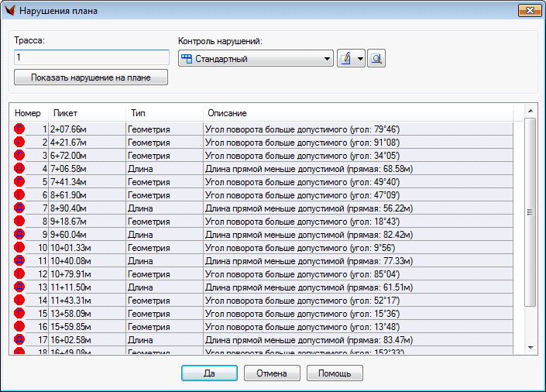Click violation icon in row 4
This screenshot has height=392, width=546.
(19, 169)
